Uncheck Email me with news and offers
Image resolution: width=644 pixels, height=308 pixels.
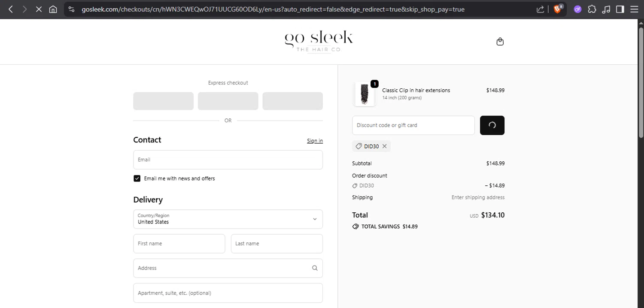point(137,178)
